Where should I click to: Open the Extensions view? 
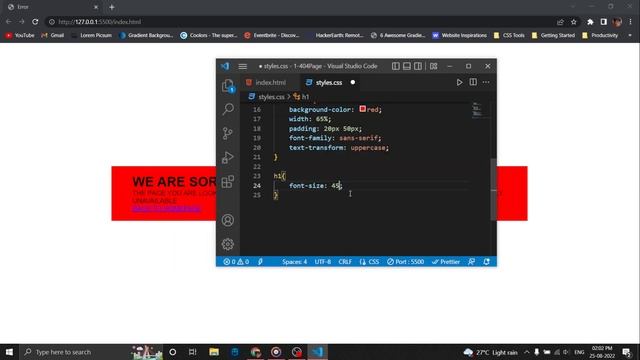click(228, 182)
